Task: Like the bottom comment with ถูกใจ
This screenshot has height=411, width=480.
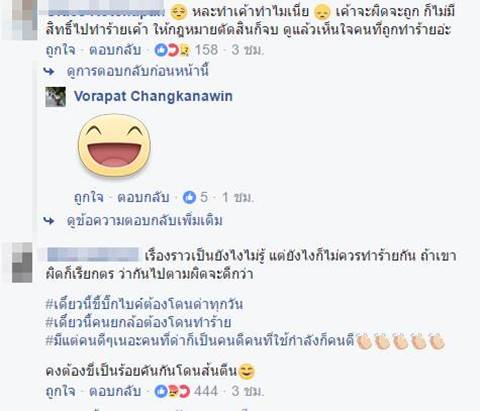Action: coord(60,391)
